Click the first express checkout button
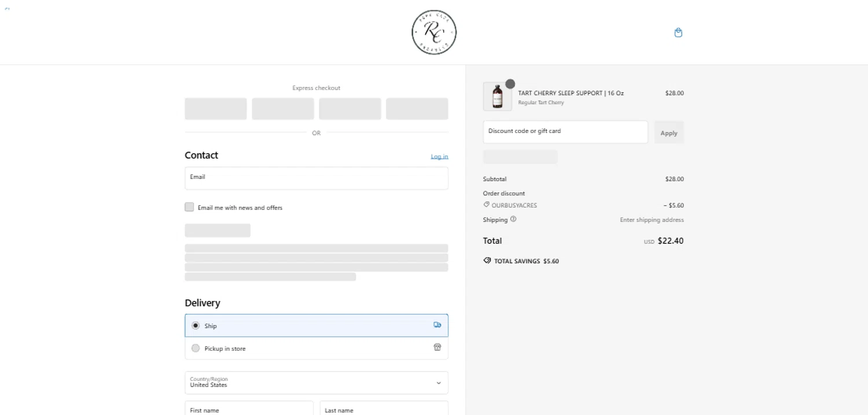Image resolution: width=868 pixels, height=415 pixels. pyautogui.click(x=216, y=109)
